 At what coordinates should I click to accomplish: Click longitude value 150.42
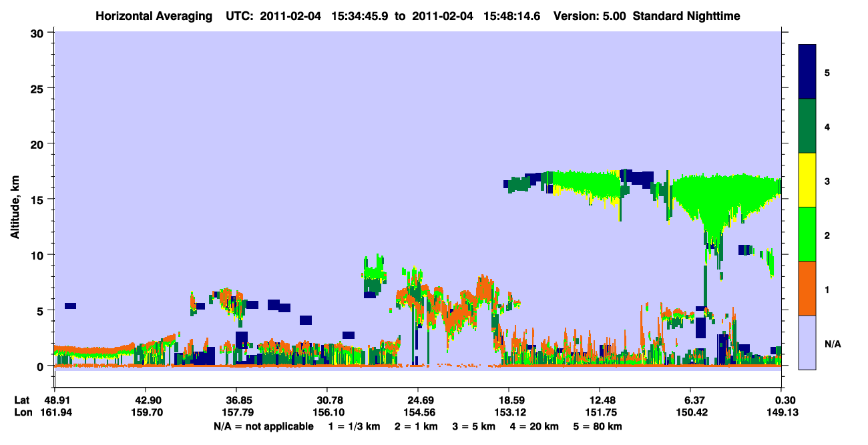pos(691,412)
